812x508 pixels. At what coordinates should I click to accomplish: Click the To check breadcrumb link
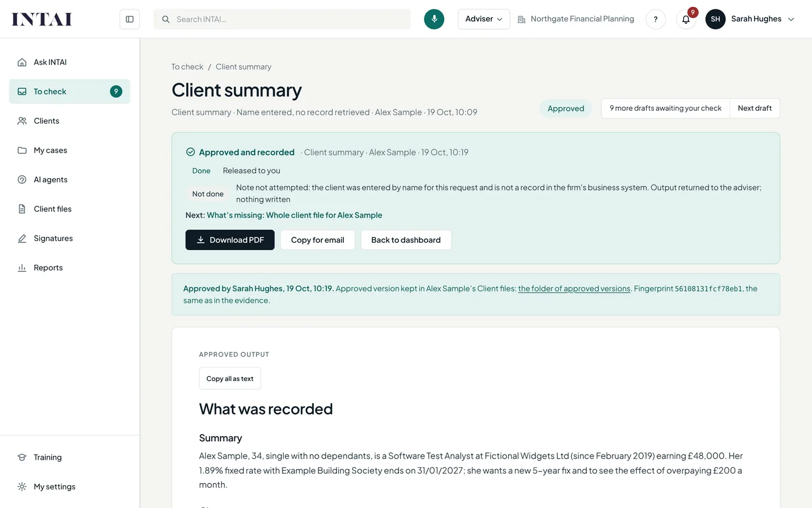pos(187,67)
